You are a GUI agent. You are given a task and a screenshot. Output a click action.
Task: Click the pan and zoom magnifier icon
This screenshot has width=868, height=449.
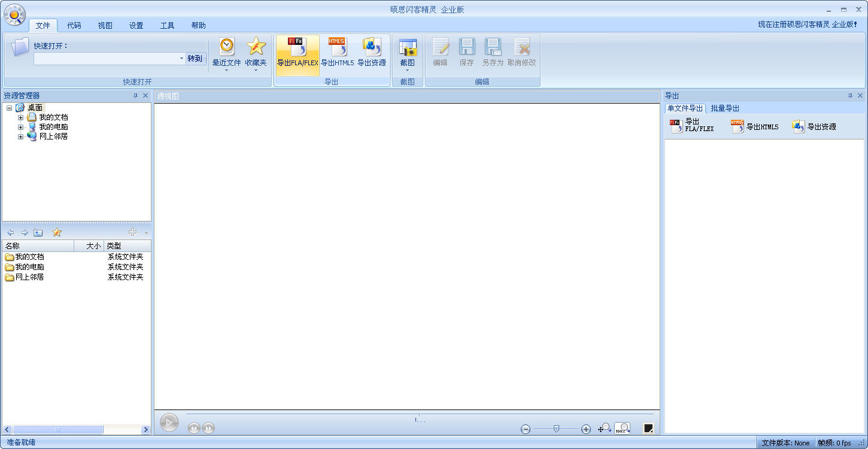(605, 428)
